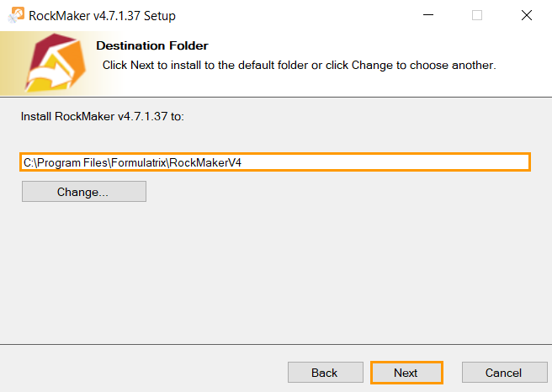
Task: Click the 'Install RockMaker v4.7.1.37 to:' label
Action: [x=102, y=117]
